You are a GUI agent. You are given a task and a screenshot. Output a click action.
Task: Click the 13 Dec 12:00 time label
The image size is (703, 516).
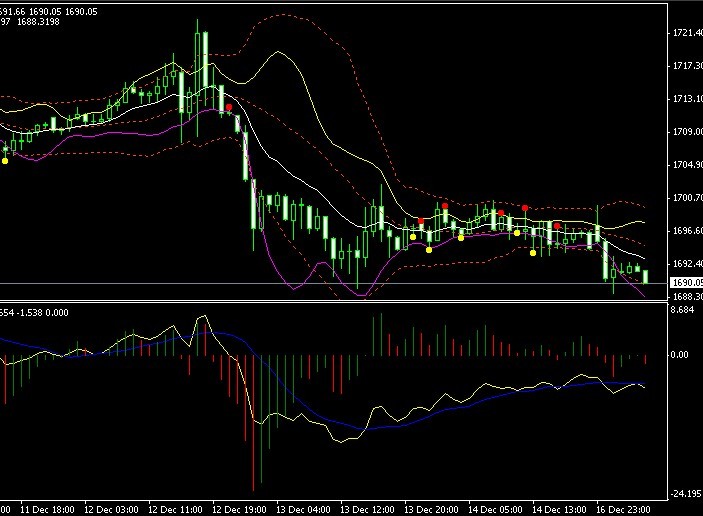coord(367,510)
